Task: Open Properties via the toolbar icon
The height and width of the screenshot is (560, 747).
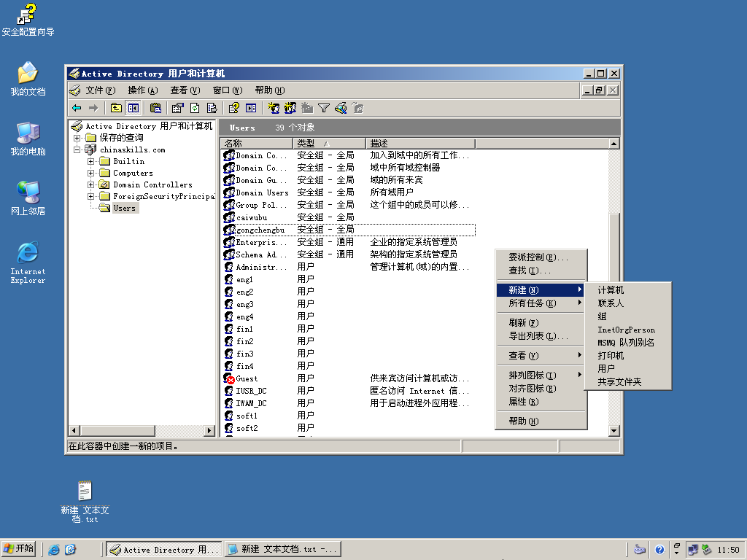Action: pos(177,108)
